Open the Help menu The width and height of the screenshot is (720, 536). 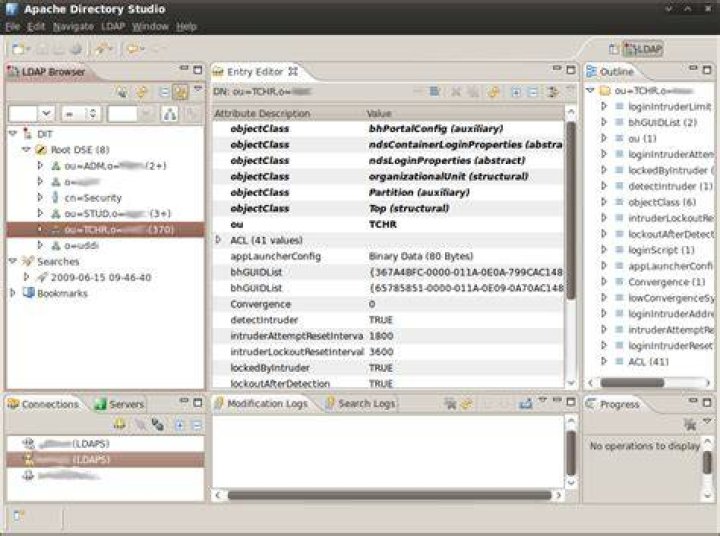pyautogui.click(x=186, y=27)
